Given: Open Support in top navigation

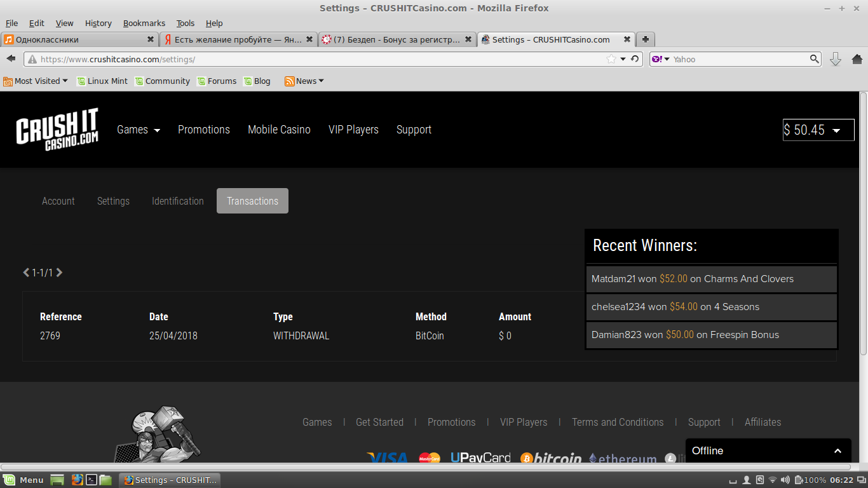Looking at the screenshot, I should click(x=414, y=130).
